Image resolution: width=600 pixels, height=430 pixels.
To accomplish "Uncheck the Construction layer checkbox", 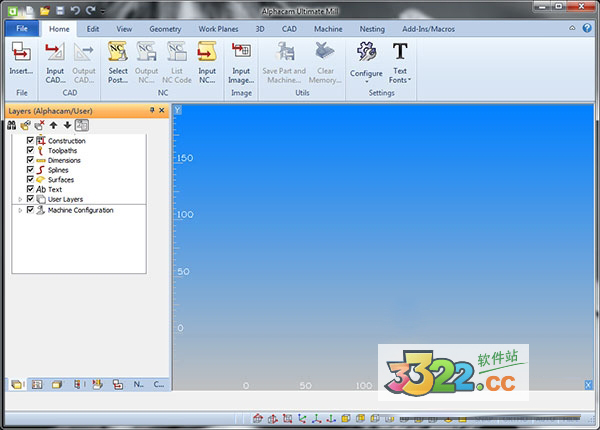I will tap(30, 141).
